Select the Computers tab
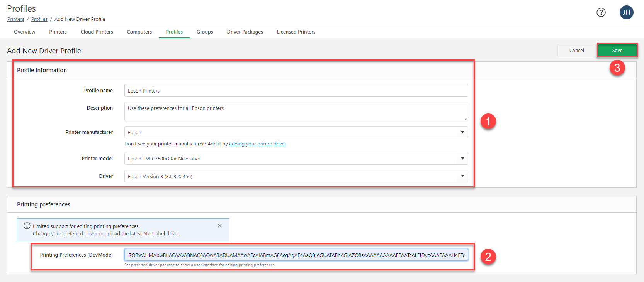644x282 pixels. click(x=139, y=32)
